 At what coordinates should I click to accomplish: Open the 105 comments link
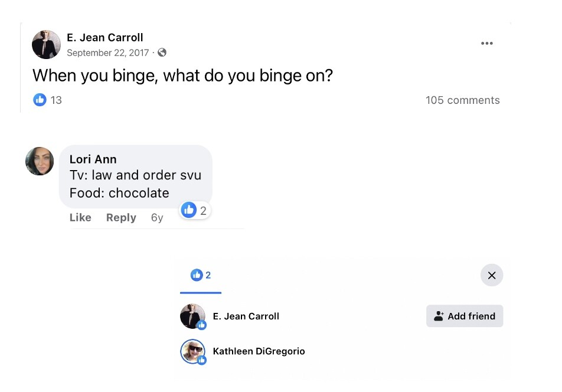tap(462, 100)
